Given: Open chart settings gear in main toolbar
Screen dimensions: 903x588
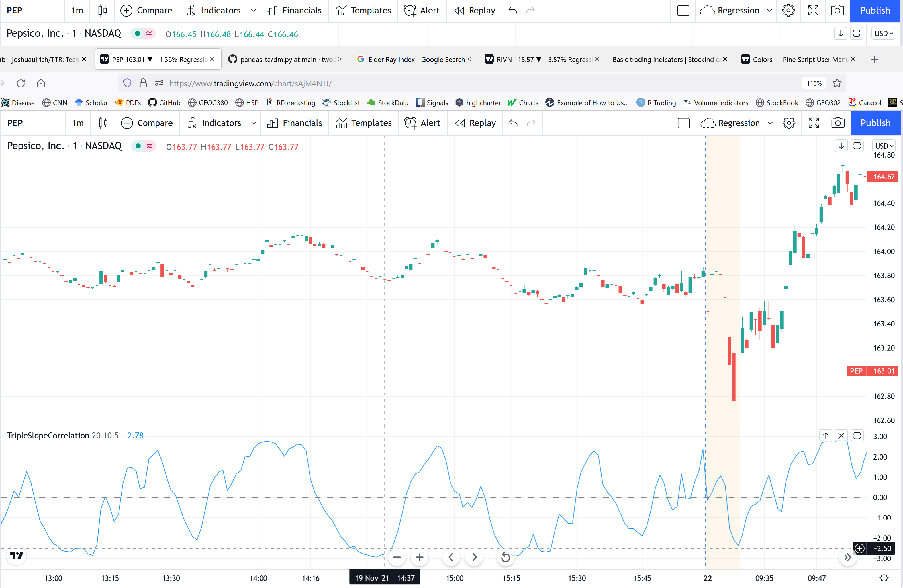Looking at the screenshot, I should (789, 123).
